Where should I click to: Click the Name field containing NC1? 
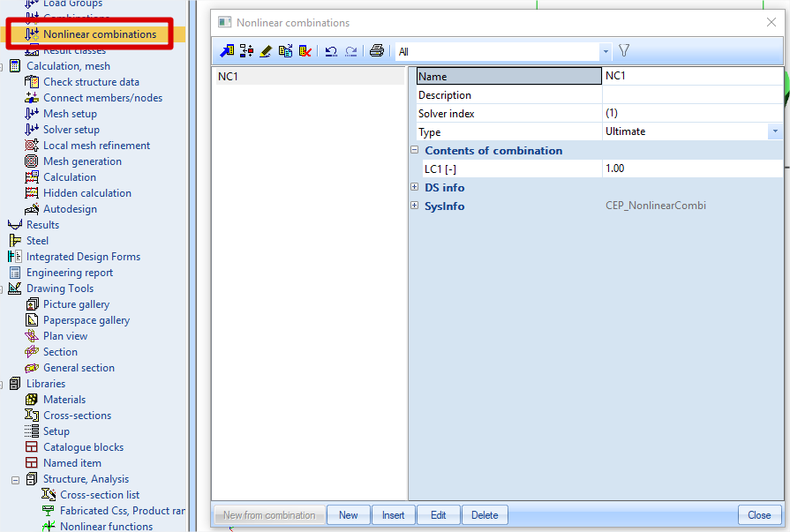pos(691,76)
